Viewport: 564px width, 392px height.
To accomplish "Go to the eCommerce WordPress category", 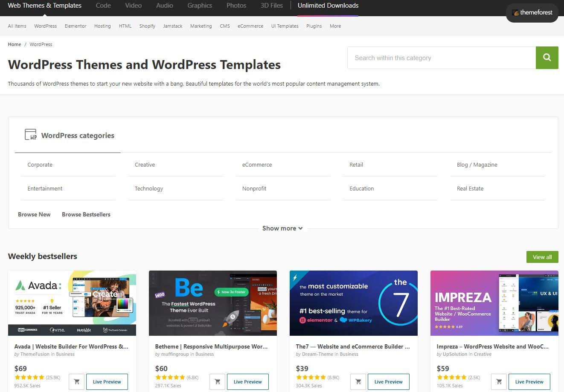I will tap(257, 164).
